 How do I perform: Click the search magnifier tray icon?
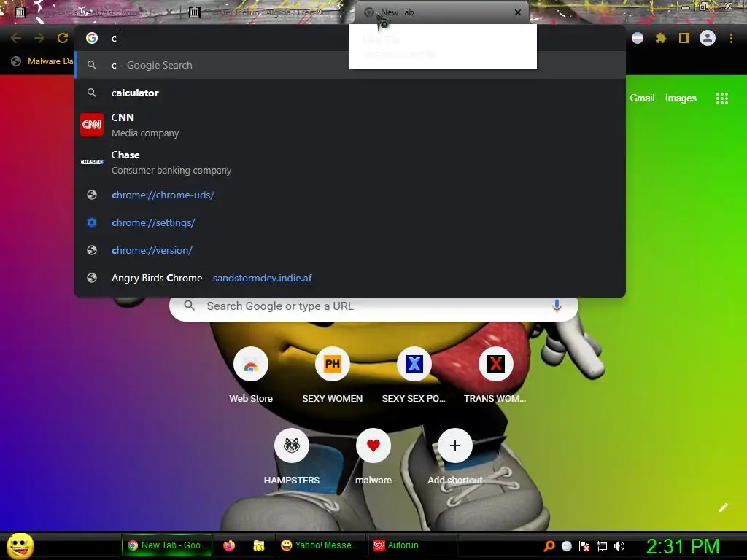point(549,546)
